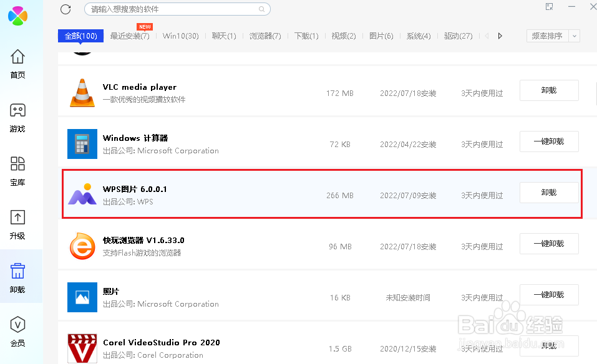
Task: Switch to 驱动(27) tab
Action: pyautogui.click(x=459, y=36)
